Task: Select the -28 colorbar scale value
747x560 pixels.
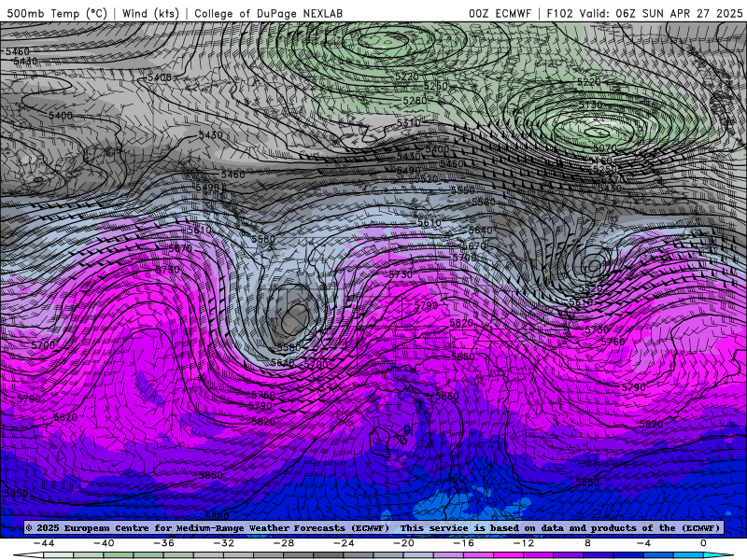Action: click(x=284, y=543)
